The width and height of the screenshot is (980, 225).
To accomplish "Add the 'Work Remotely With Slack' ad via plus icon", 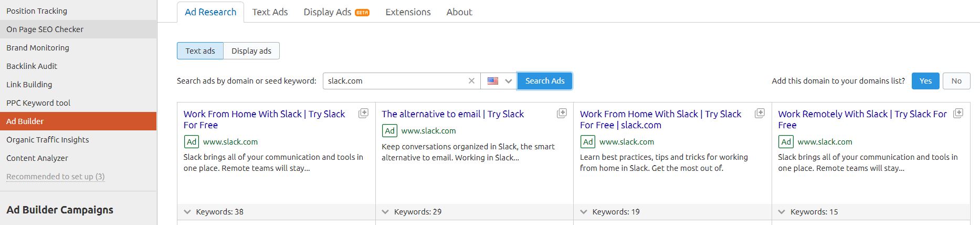I will click(x=958, y=113).
